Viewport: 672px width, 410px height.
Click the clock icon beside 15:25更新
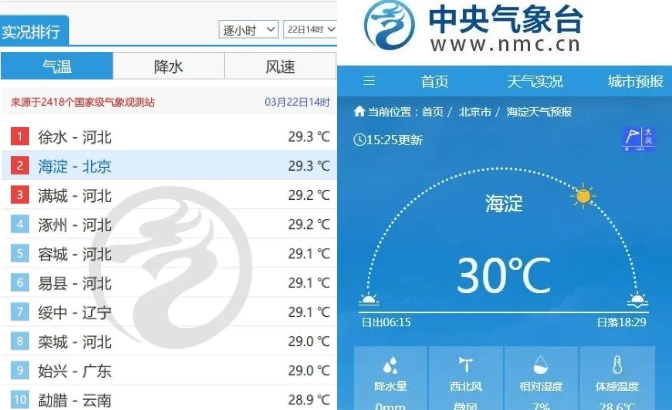[359, 140]
